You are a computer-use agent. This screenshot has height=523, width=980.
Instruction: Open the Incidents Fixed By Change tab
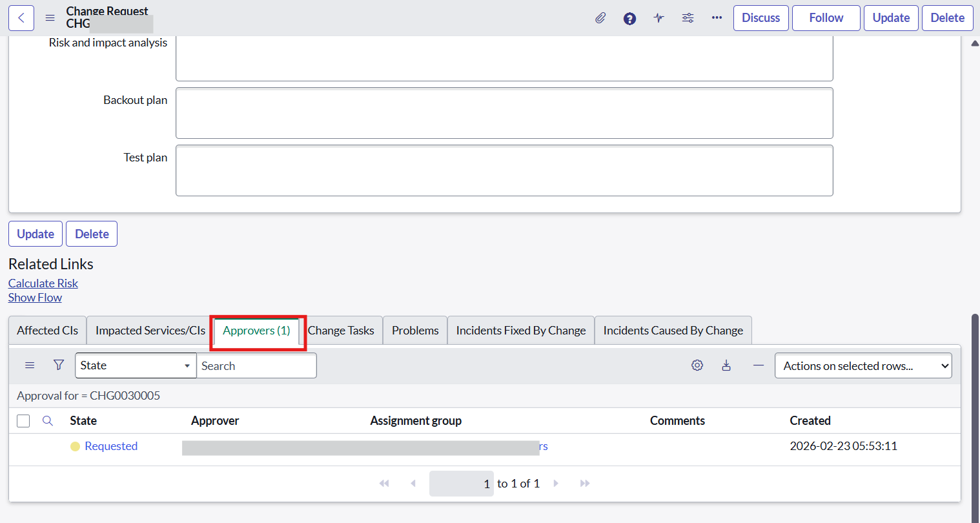[521, 331]
